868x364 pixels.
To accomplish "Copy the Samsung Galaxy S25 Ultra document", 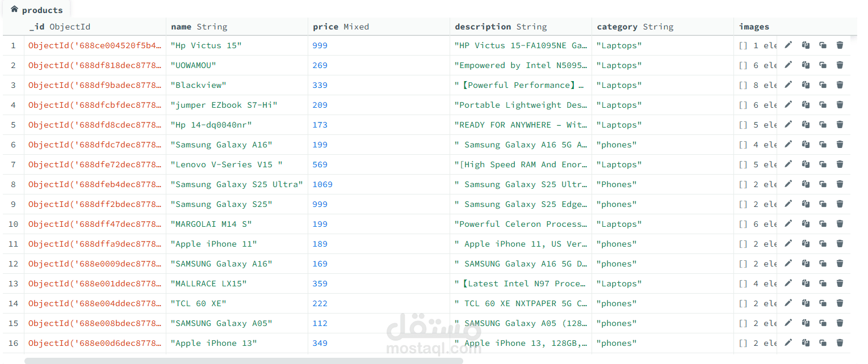I will (806, 184).
